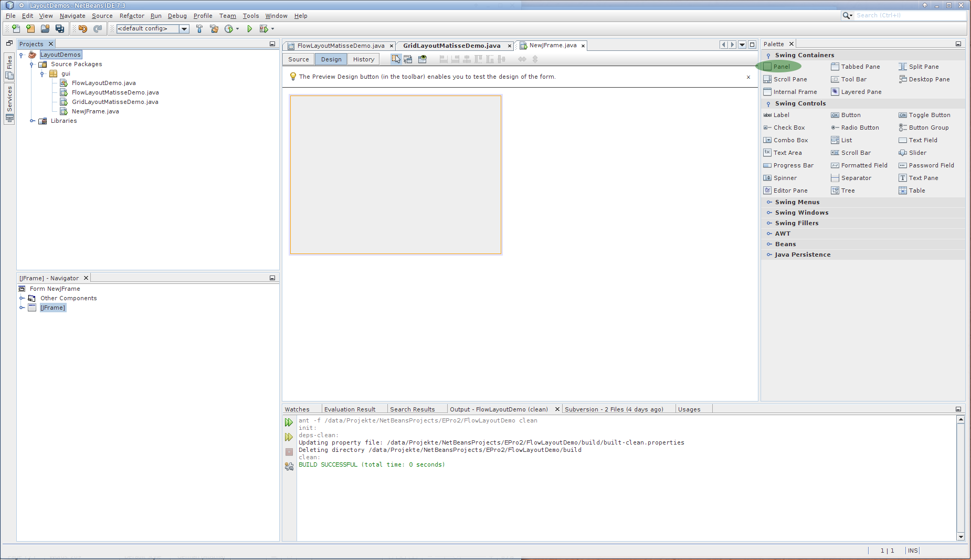Clean and build the project
Screen dimensions: 971x560
pos(214,29)
